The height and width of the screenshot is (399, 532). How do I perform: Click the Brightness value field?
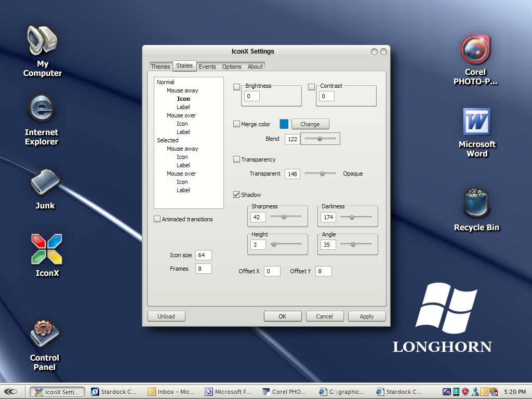pyautogui.click(x=252, y=96)
